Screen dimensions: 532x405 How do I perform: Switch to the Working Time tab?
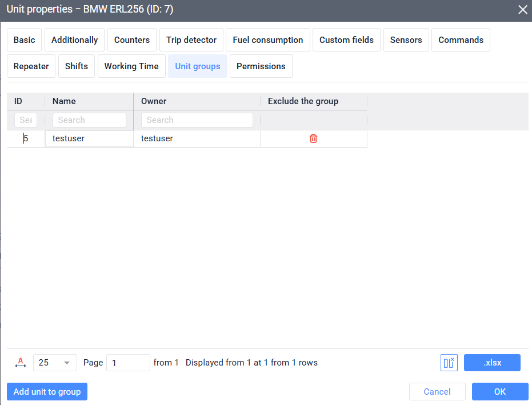coord(131,66)
